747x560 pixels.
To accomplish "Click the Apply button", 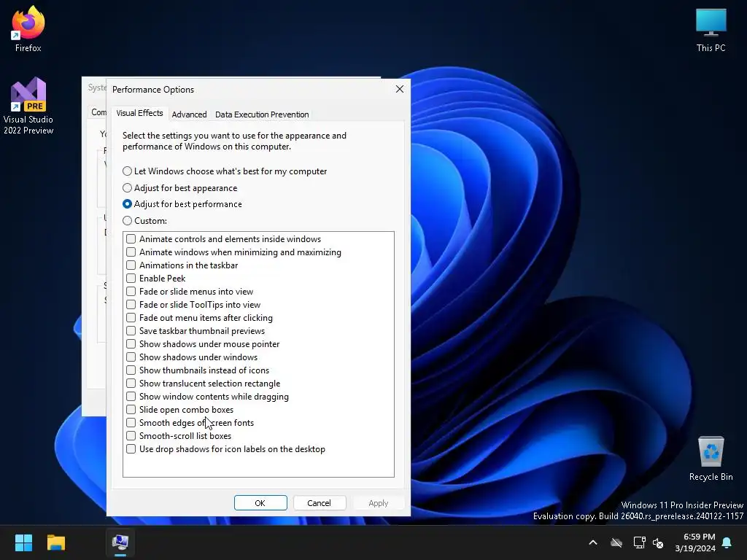I will [379, 503].
